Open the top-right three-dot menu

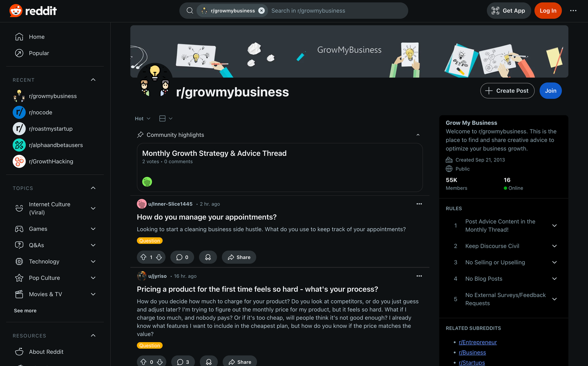573,11
